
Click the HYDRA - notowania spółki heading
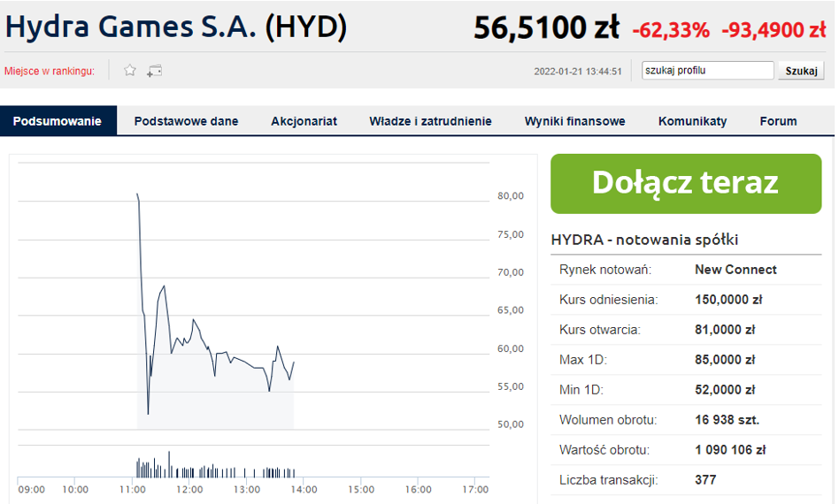tap(645, 240)
